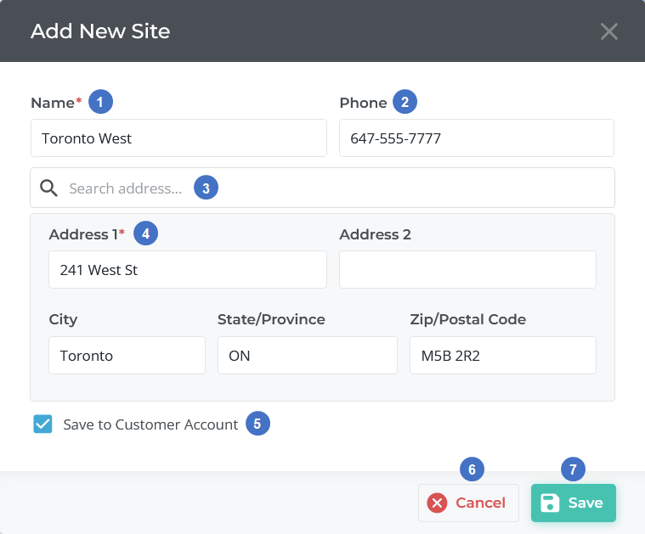Close the Add New Site dialog
Screen dimensions: 645x534
[x=609, y=31]
